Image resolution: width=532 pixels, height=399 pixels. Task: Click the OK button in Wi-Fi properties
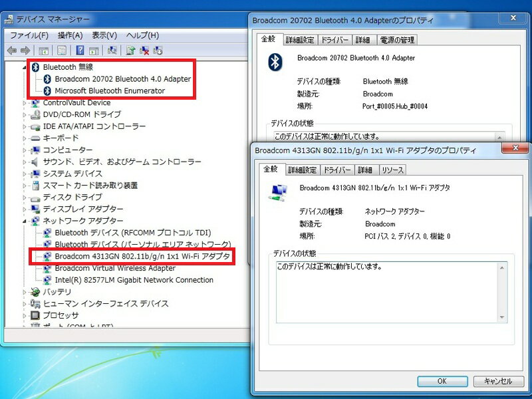point(442,381)
